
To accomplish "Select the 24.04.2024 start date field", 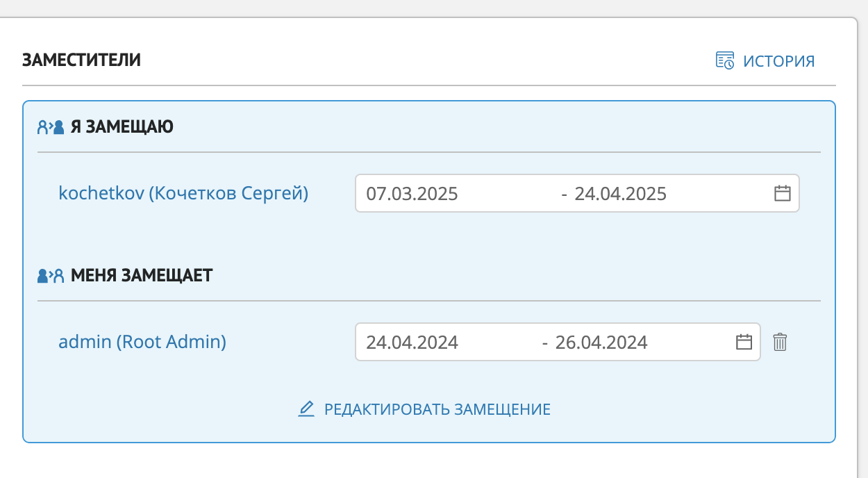I will click(412, 342).
